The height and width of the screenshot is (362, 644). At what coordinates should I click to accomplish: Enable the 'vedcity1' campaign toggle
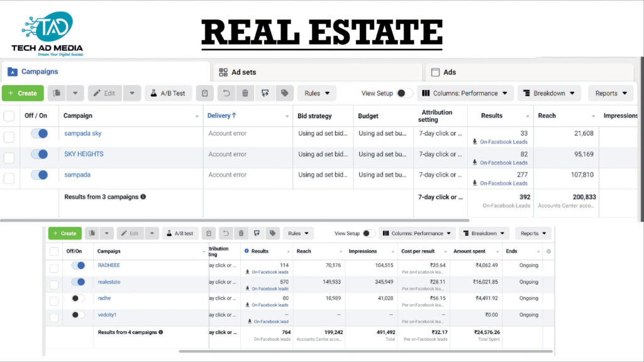point(78,315)
